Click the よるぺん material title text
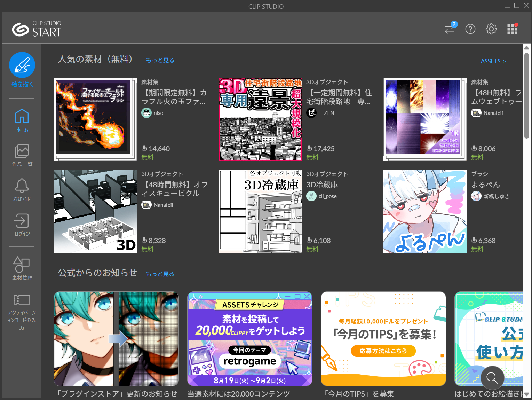The height and width of the screenshot is (400, 532). [485, 185]
